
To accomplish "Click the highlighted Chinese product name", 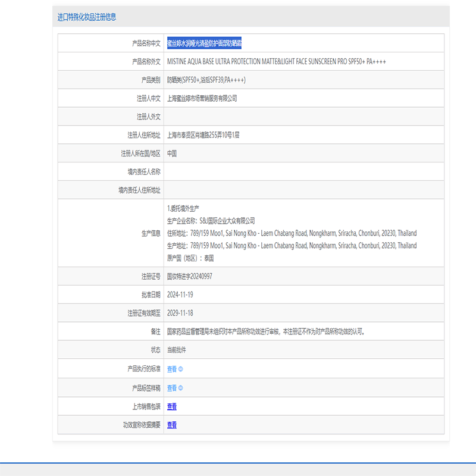I will click(204, 43).
